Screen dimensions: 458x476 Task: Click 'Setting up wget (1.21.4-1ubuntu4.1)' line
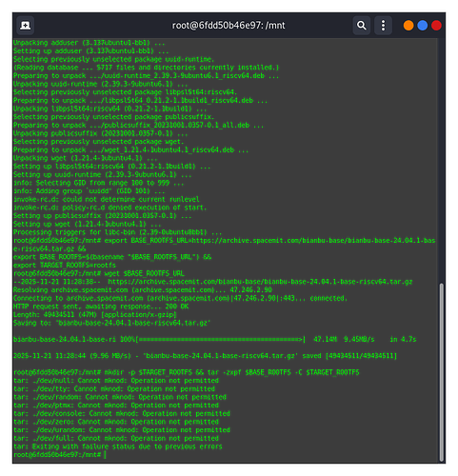pos(88,224)
